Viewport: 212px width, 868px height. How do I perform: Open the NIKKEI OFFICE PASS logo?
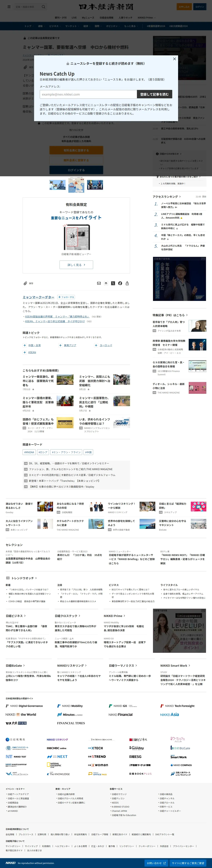click(x=97, y=774)
